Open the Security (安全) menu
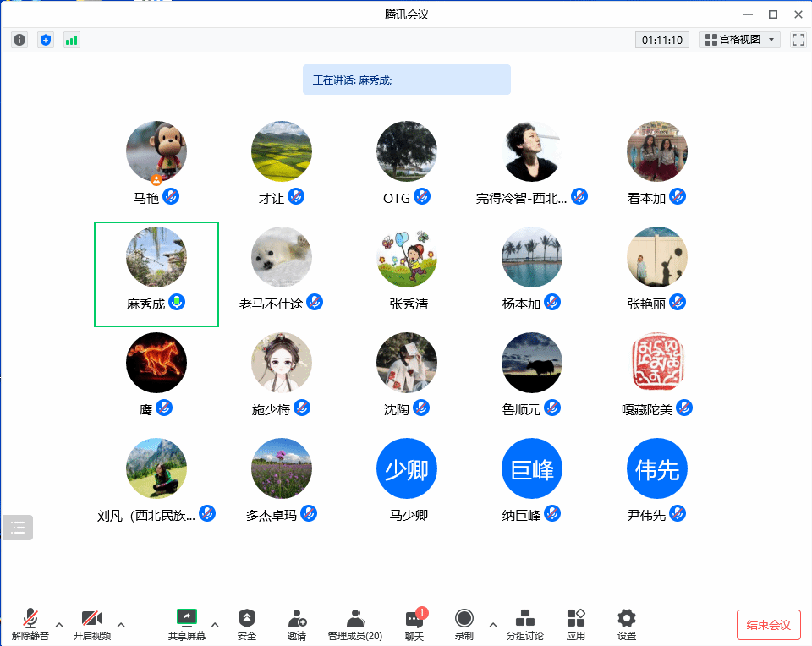Screen dimensions: 812x646 tap(246, 624)
